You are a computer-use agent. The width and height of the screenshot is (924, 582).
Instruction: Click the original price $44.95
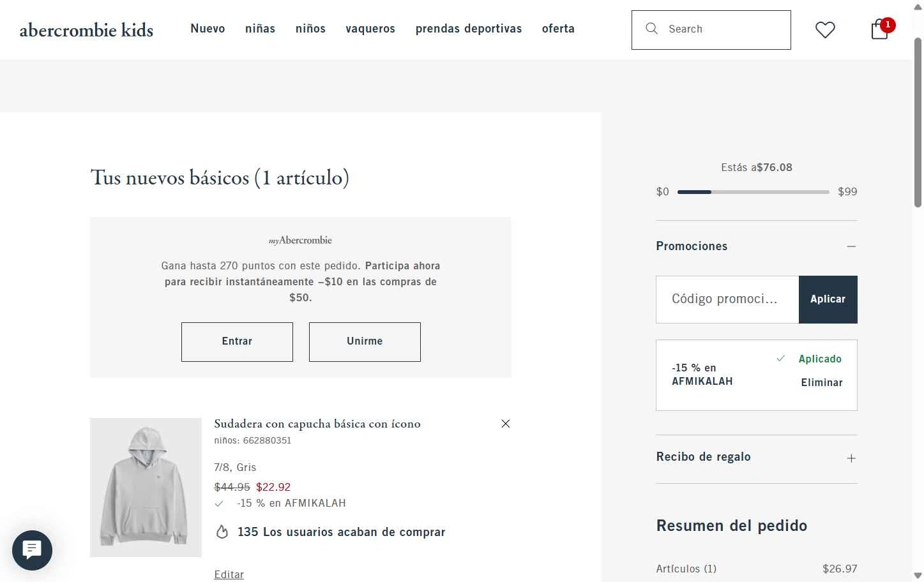pos(232,487)
